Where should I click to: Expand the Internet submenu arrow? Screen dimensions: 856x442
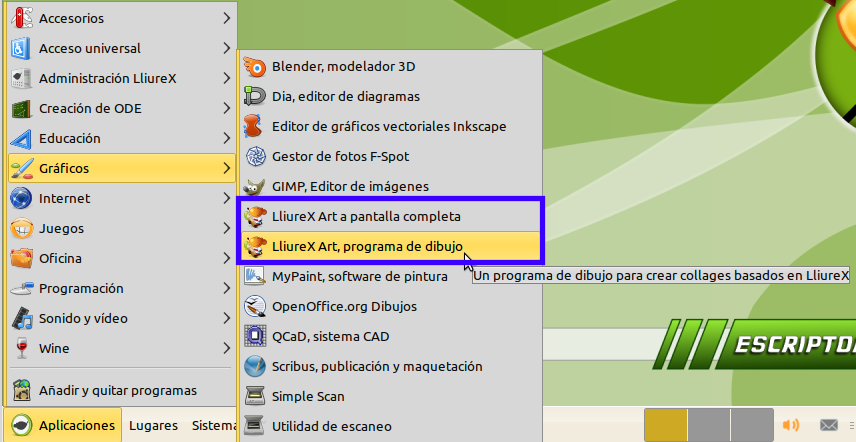tap(227, 198)
